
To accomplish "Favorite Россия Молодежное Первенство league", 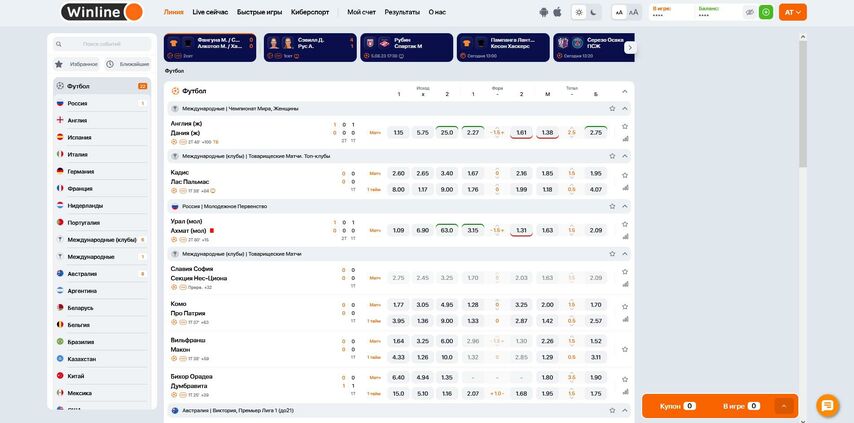I will coord(612,206).
